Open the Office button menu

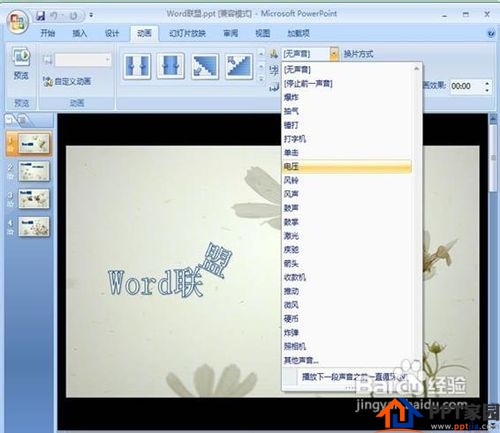coord(18,22)
